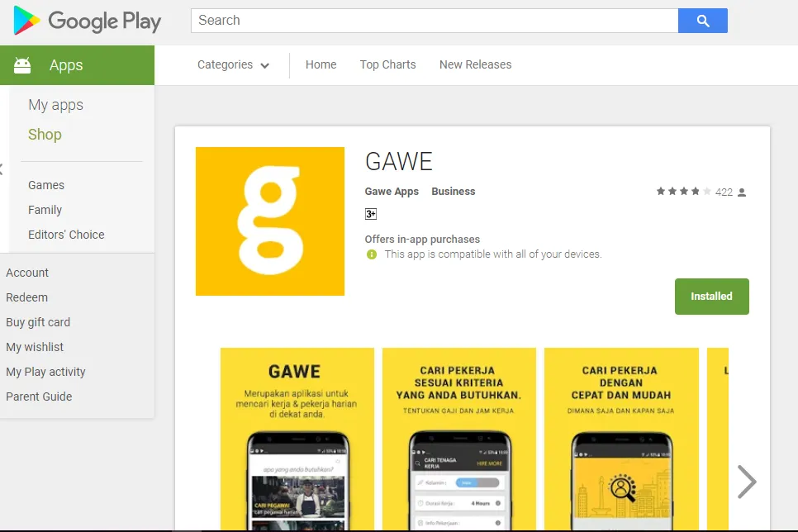
Task: Click in the Search input field
Action: pyautogui.click(x=435, y=21)
